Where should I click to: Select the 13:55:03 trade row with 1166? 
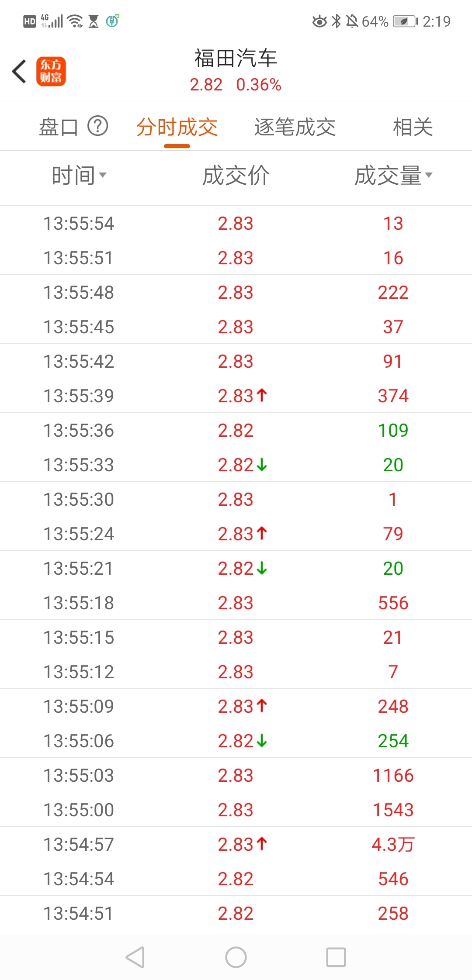click(236, 775)
